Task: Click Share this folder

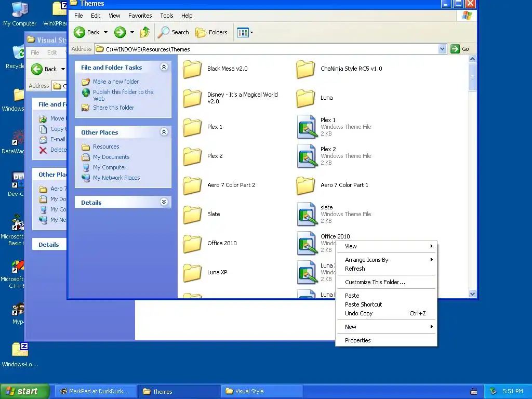Action: (113, 108)
